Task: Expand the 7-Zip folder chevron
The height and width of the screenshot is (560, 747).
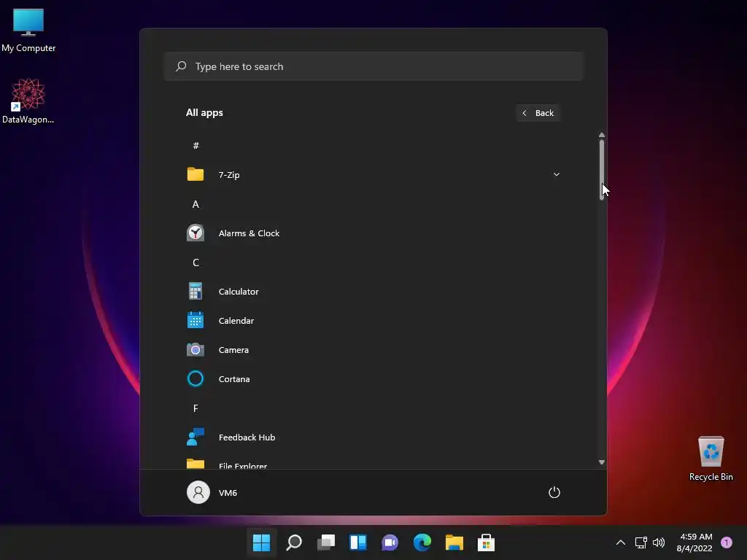Action: click(x=557, y=174)
